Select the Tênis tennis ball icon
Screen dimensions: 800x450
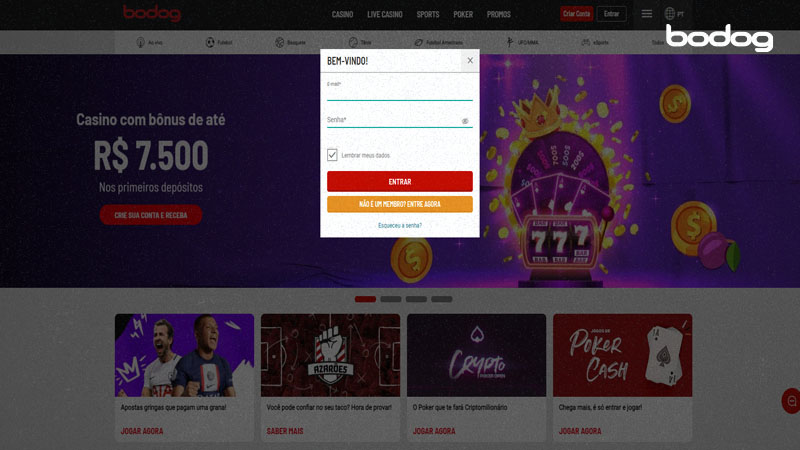[353, 42]
